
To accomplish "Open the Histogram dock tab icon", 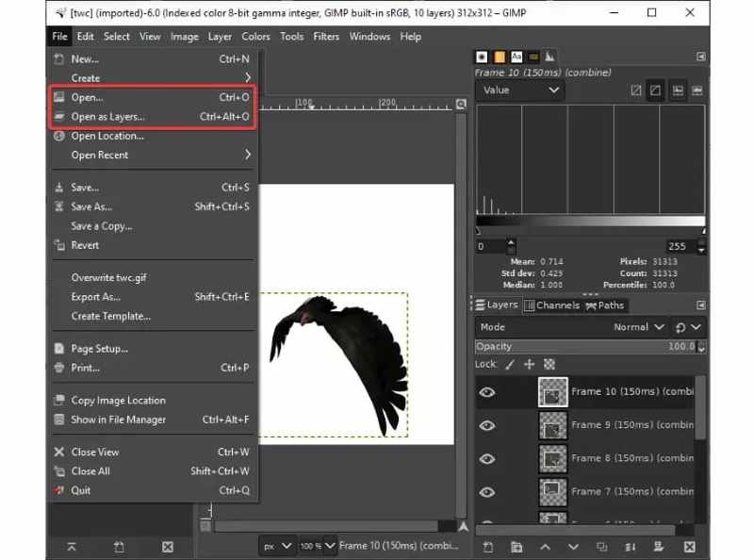I will click(x=549, y=57).
